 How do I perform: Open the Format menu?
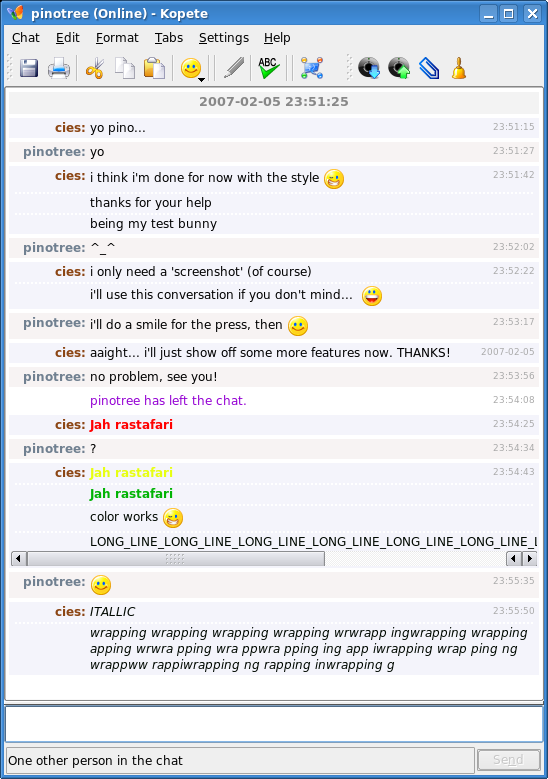coord(117,38)
